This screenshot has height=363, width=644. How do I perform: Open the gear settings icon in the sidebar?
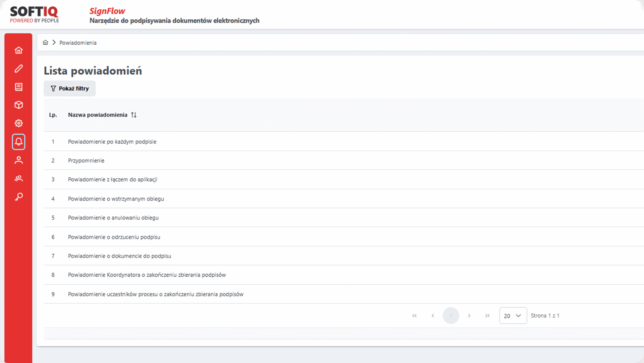pyautogui.click(x=19, y=123)
